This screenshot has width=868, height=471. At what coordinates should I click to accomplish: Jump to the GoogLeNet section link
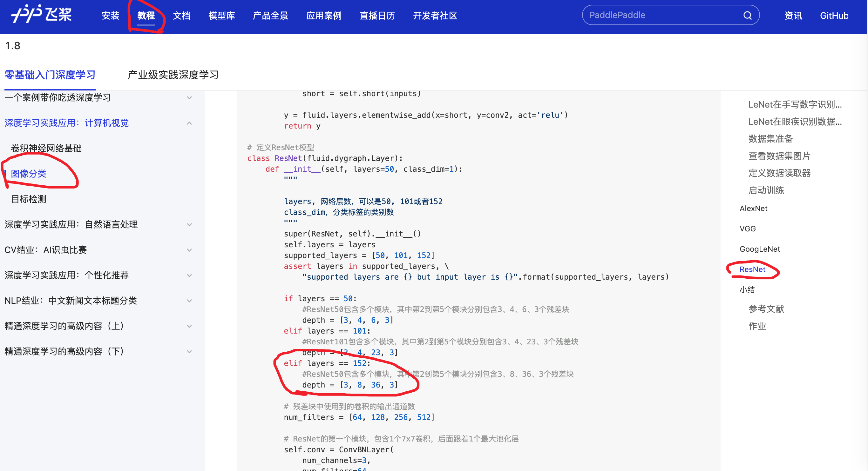759,249
